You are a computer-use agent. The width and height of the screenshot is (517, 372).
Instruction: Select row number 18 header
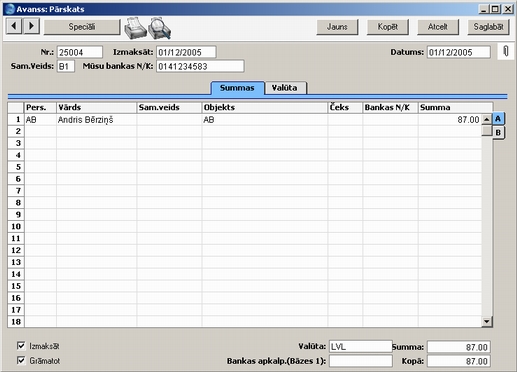[x=16, y=322]
